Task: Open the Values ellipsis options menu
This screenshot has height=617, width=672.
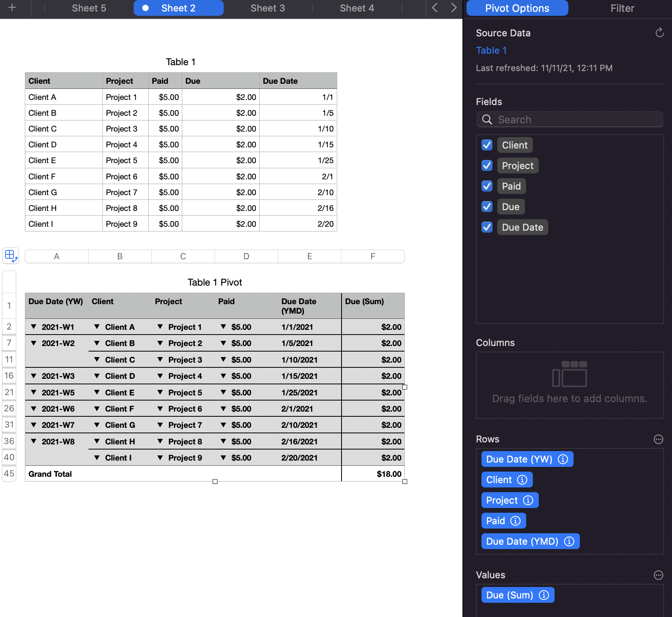Action: tap(658, 575)
